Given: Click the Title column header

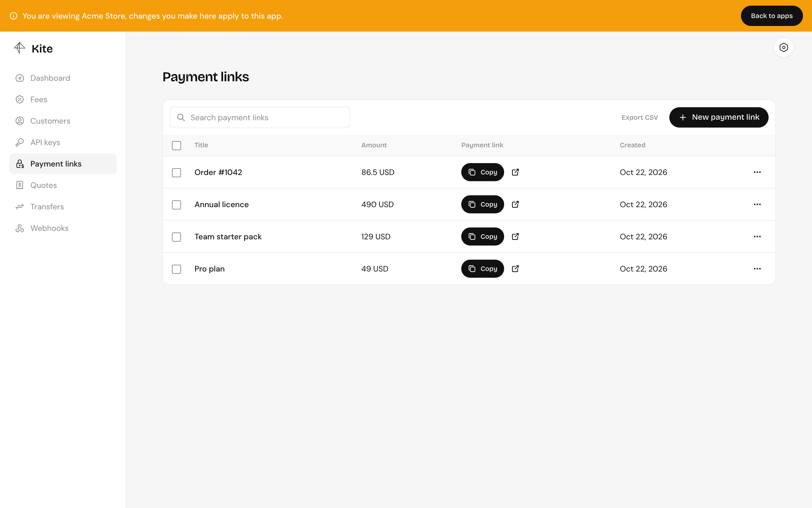Looking at the screenshot, I should tap(201, 145).
